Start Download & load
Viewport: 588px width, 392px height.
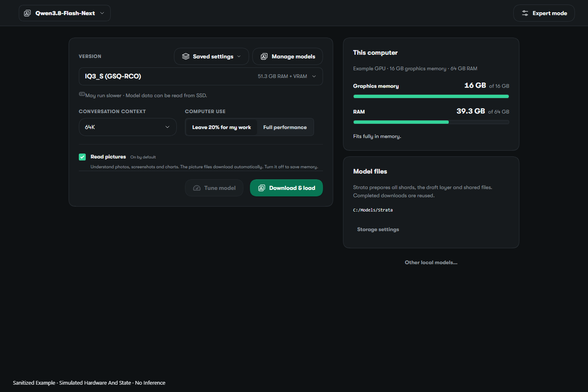coord(286,188)
